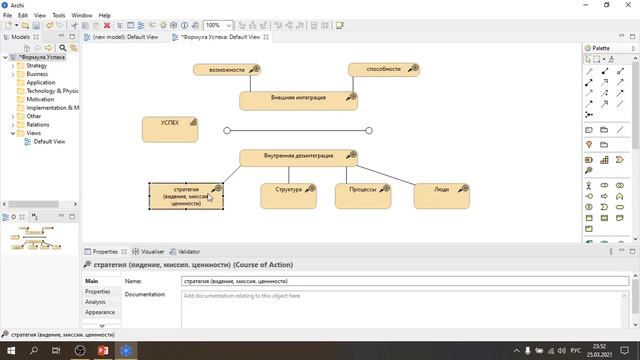Select the Selection arrow tool in Palette
The image size is (640, 360).
coord(588,59)
